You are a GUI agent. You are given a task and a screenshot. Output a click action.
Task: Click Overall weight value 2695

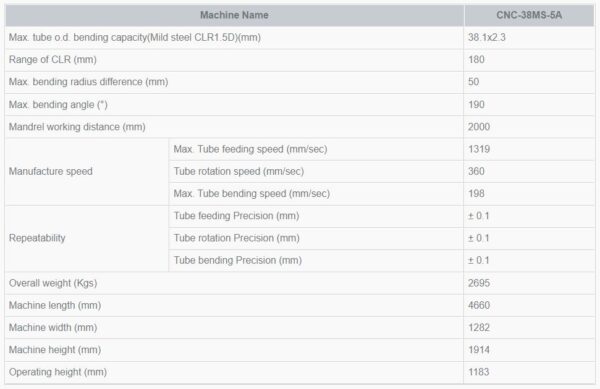[x=479, y=283]
